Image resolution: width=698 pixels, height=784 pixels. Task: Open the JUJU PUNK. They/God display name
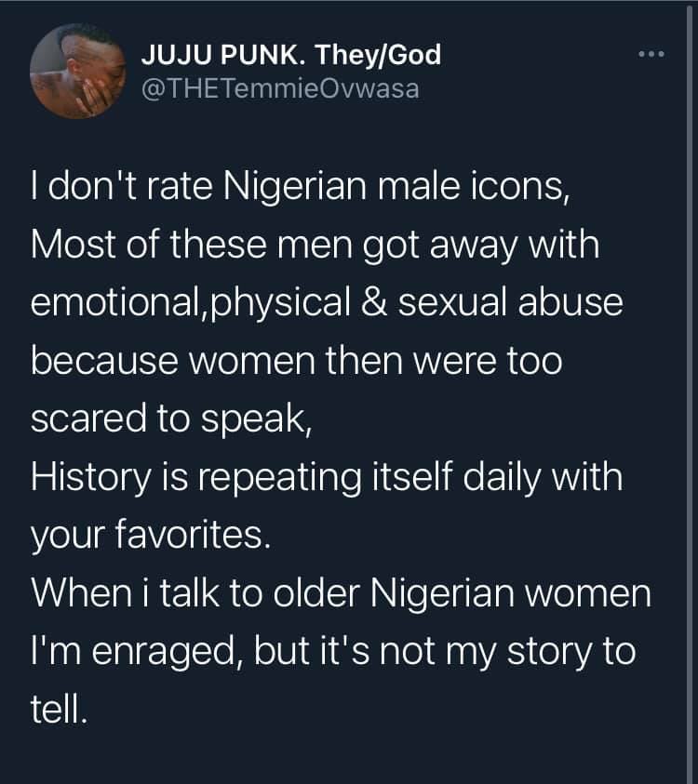pyautogui.click(x=290, y=56)
